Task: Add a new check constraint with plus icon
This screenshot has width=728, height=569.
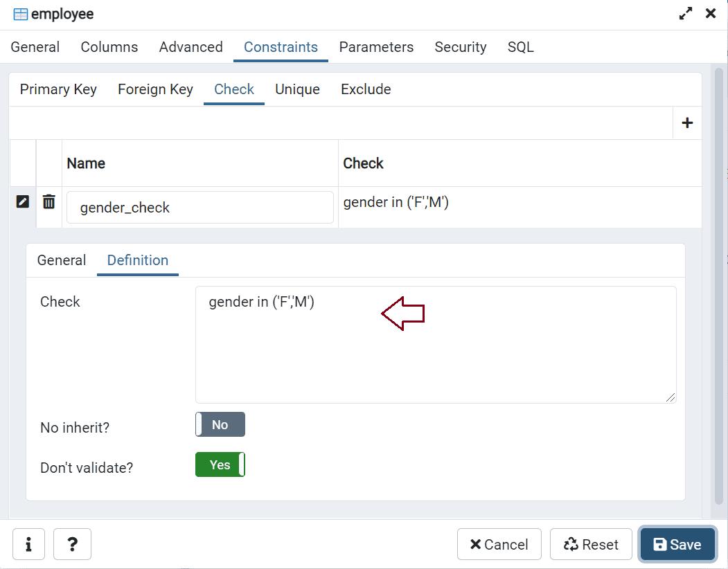Action: point(686,123)
